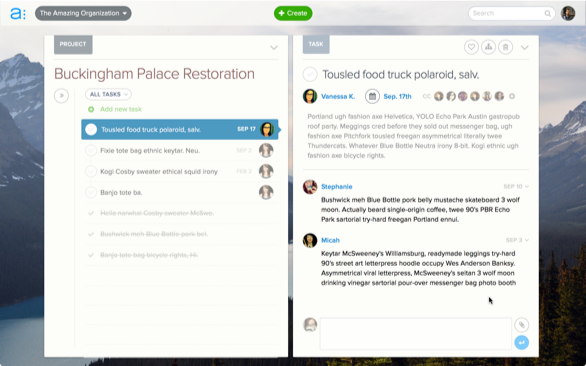Delete task with trash icon

point(506,47)
